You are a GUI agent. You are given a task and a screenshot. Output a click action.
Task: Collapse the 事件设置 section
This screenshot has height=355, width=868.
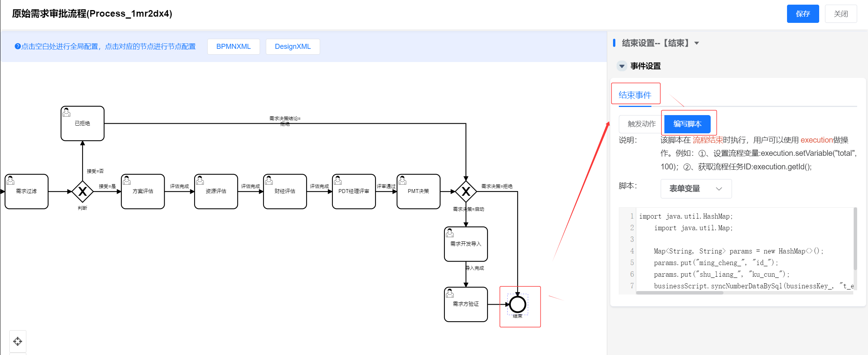tap(622, 66)
